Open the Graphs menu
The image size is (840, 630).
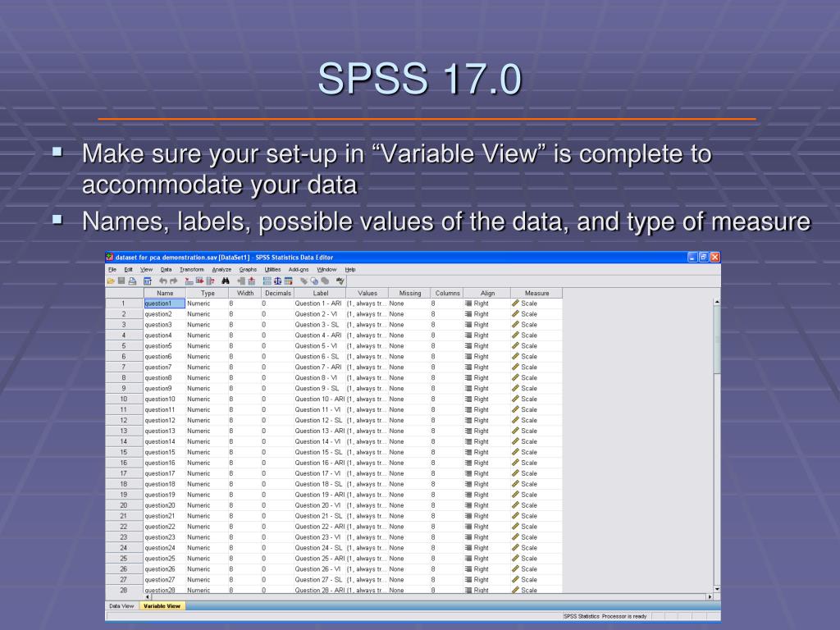click(248, 269)
